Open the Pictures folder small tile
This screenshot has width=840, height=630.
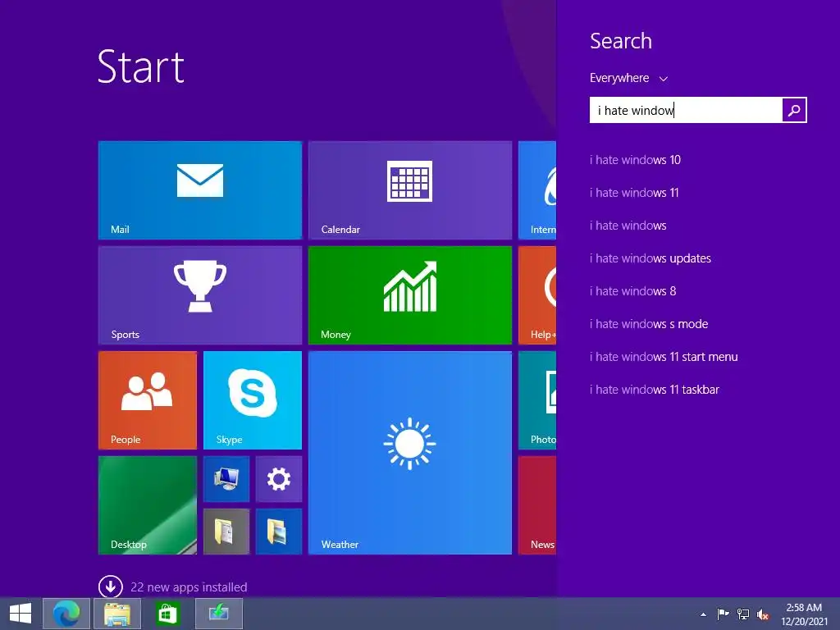click(x=279, y=532)
